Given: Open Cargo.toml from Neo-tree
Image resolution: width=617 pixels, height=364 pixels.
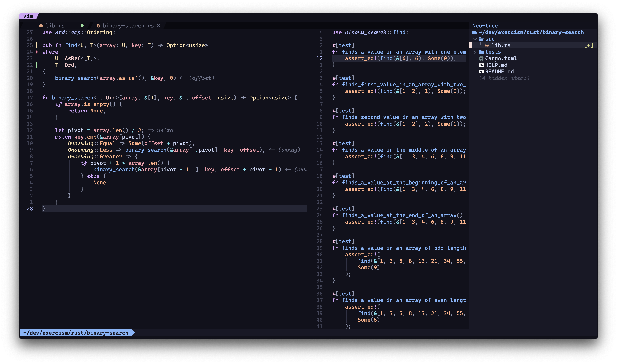Looking at the screenshot, I should [x=501, y=58].
